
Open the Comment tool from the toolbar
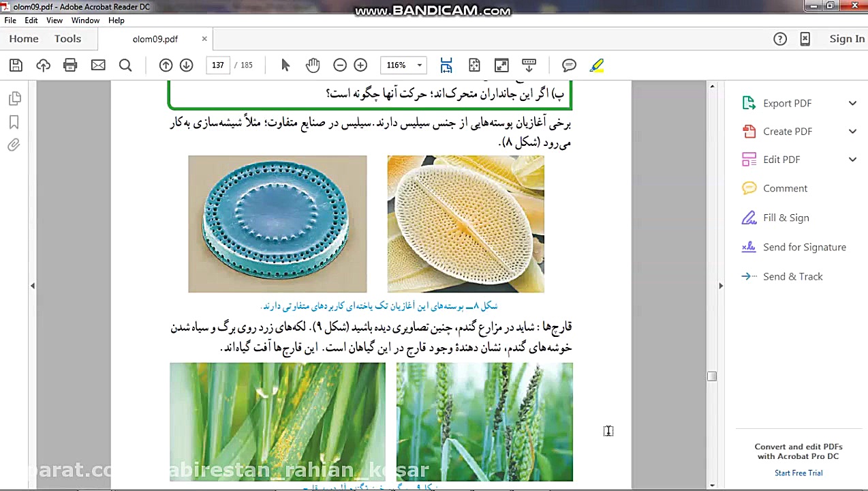[x=569, y=65]
